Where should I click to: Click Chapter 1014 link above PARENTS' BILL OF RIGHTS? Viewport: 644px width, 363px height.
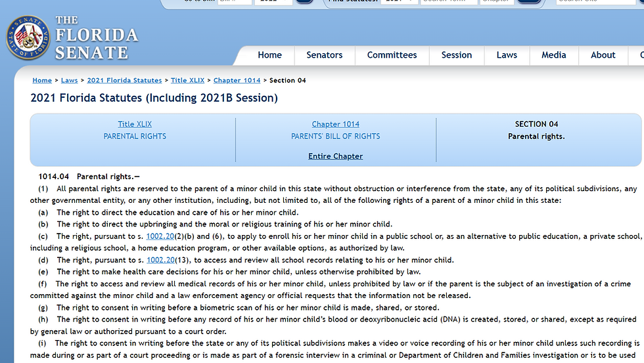point(336,124)
